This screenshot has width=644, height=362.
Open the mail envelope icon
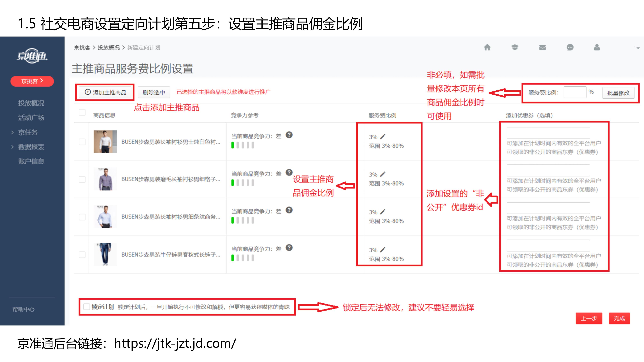point(542,47)
